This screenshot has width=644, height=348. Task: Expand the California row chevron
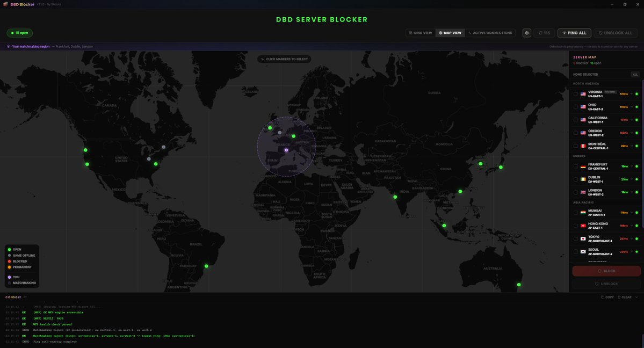tap(632, 120)
